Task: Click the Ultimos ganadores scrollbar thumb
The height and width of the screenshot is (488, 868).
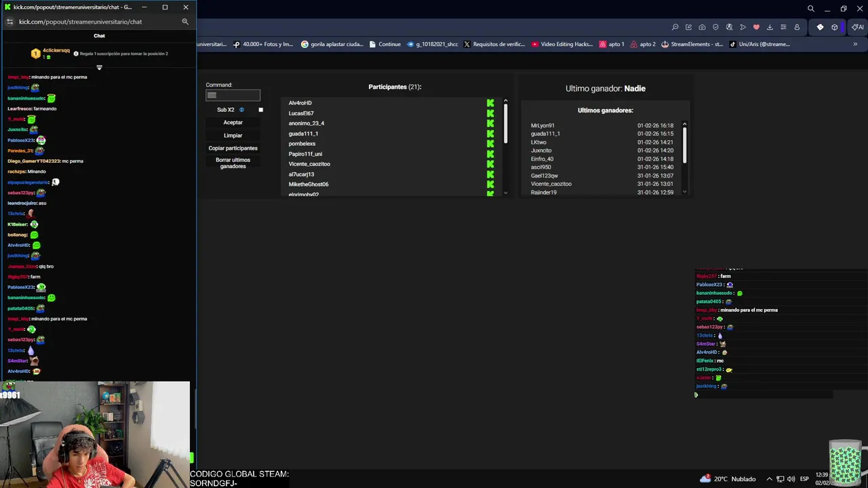Action: tap(684, 144)
